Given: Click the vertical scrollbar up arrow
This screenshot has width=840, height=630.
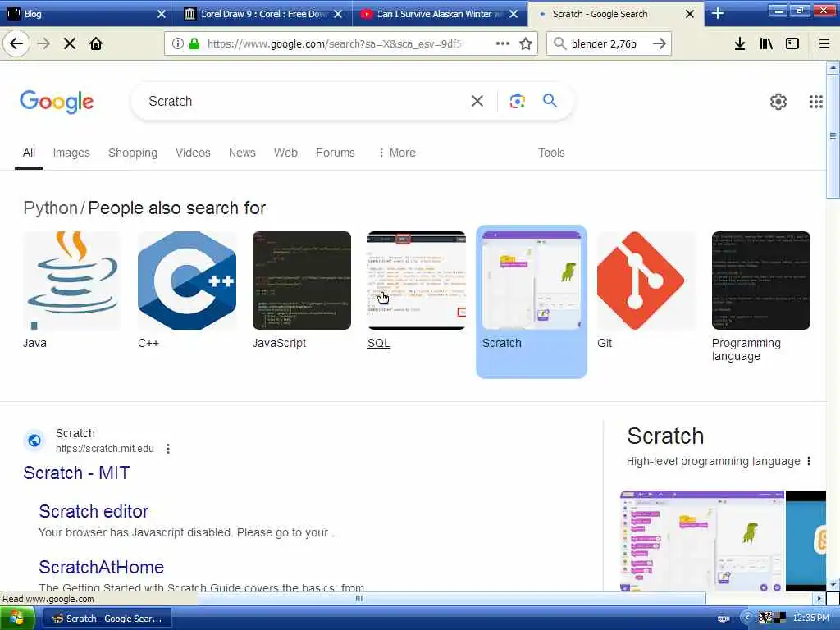Looking at the screenshot, I should click(833, 67).
